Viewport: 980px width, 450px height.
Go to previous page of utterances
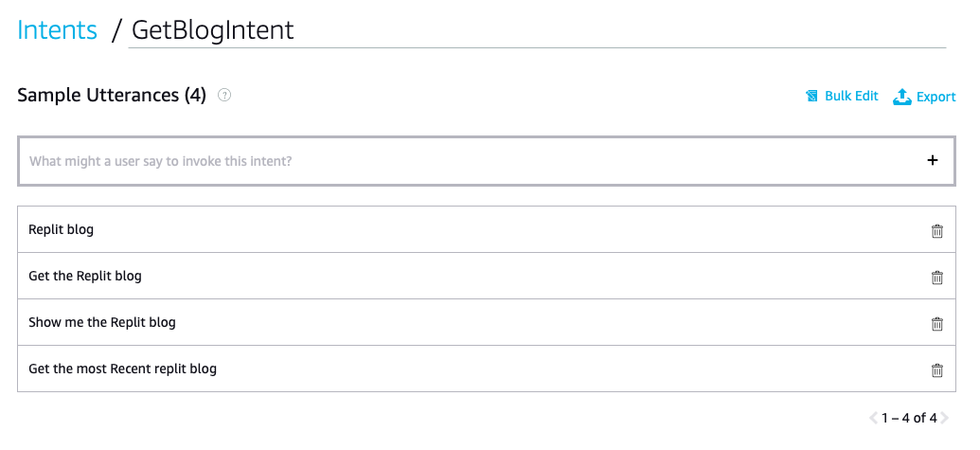[873, 418]
